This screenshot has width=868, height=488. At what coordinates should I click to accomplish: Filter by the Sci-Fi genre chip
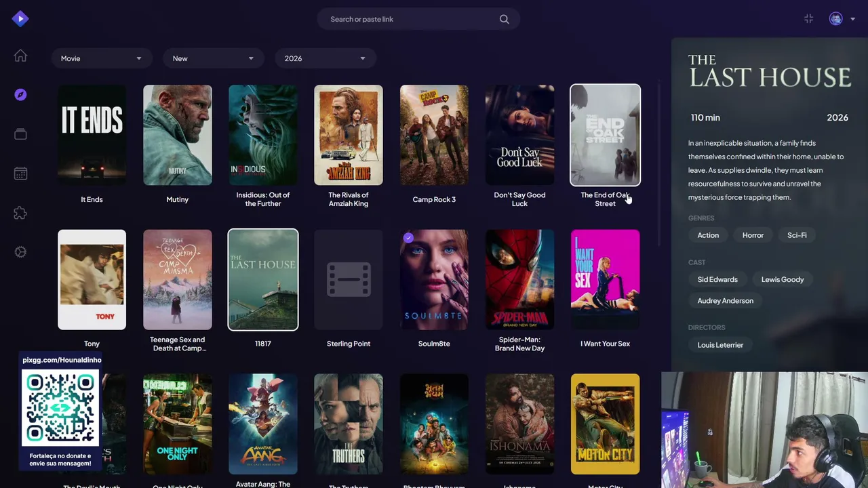coord(797,235)
